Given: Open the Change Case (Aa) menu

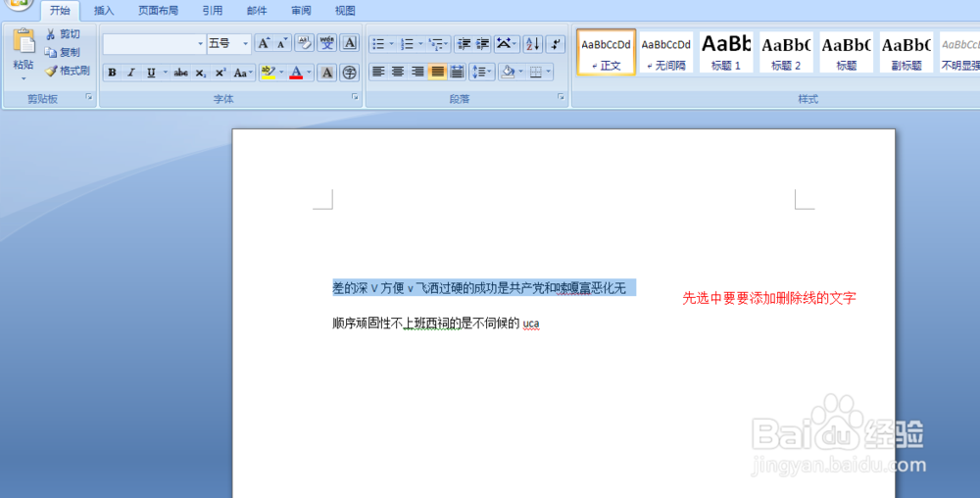Looking at the screenshot, I should coord(242,73).
